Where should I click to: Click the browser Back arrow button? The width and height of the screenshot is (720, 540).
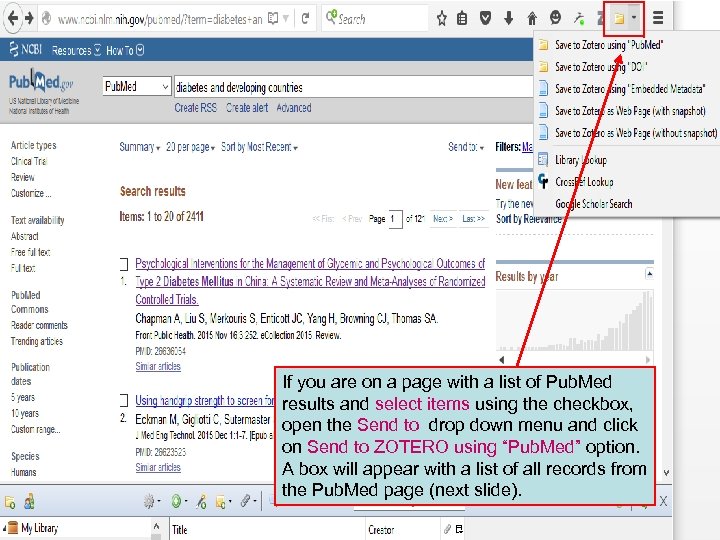pos(13,18)
